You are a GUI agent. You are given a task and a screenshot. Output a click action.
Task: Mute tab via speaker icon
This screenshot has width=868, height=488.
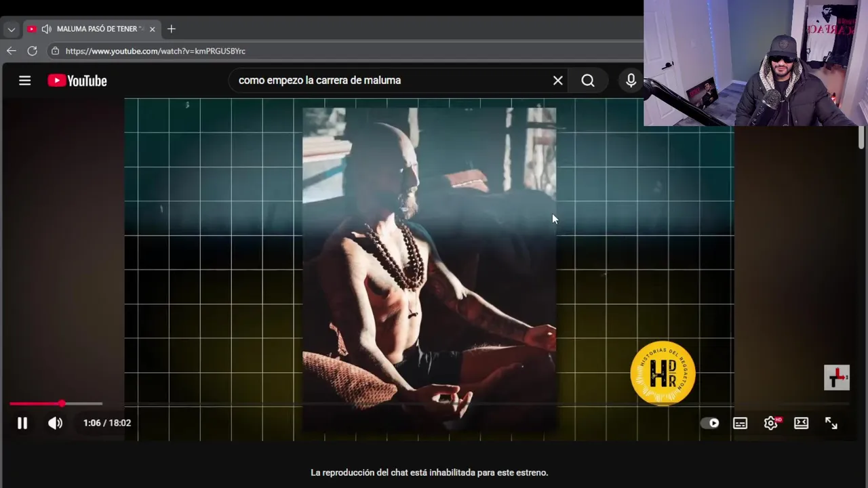pyautogui.click(x=46, y=29)
